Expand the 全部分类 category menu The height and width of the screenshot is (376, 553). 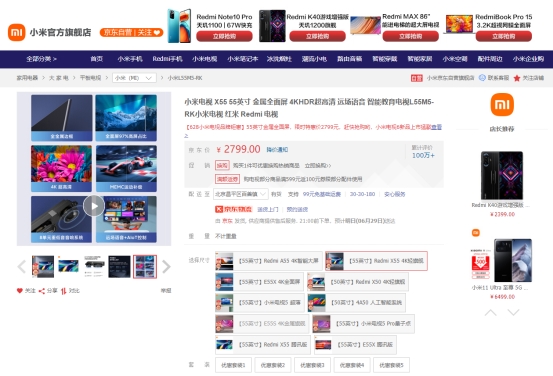(x=41, y=59)
